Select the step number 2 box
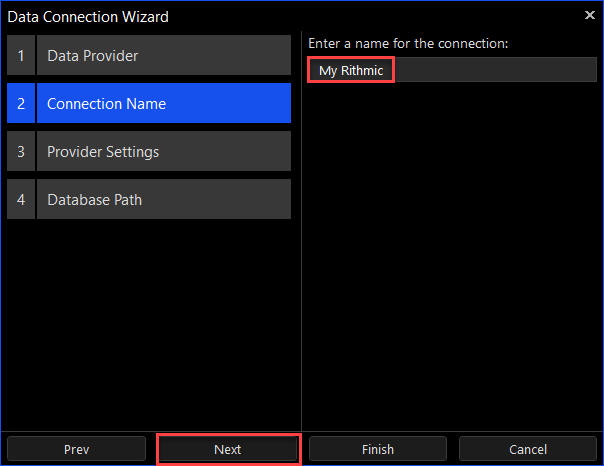 (21, 103)
